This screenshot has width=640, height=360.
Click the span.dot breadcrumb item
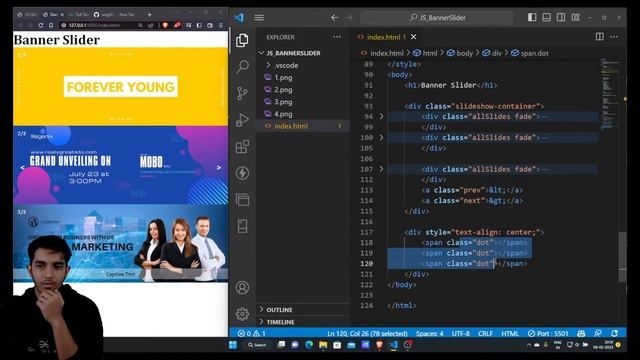pos(530,53)
